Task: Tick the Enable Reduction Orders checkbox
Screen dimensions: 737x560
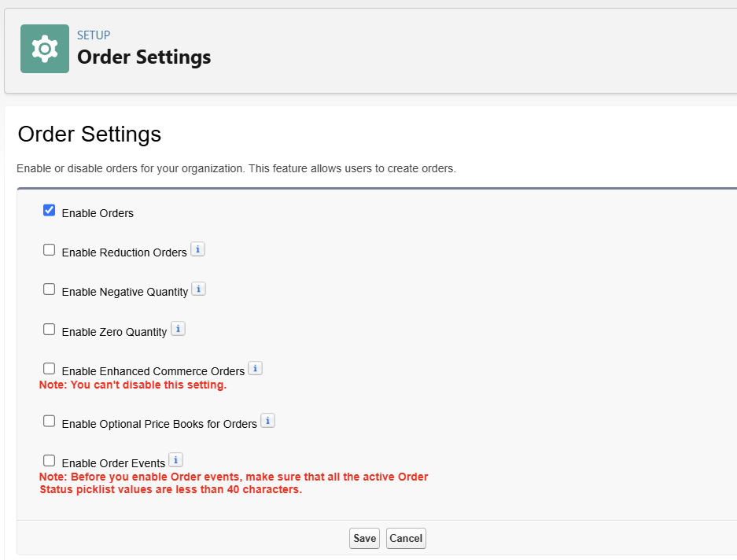Action: click(49, 250)
